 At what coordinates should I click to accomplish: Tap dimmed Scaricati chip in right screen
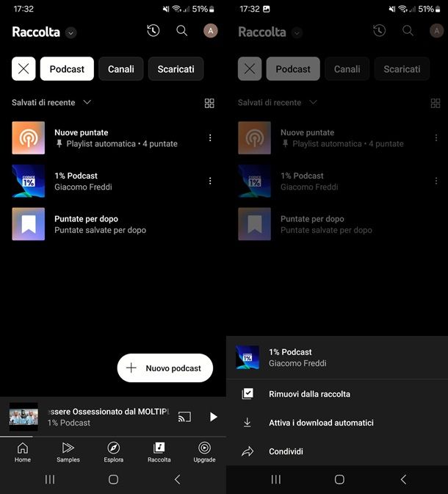pos(402,68)
